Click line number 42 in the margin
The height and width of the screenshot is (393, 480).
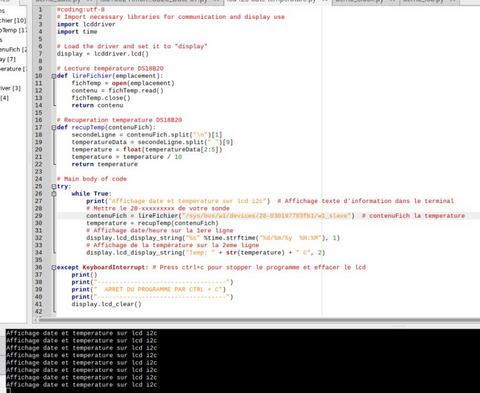pos(39,312)
